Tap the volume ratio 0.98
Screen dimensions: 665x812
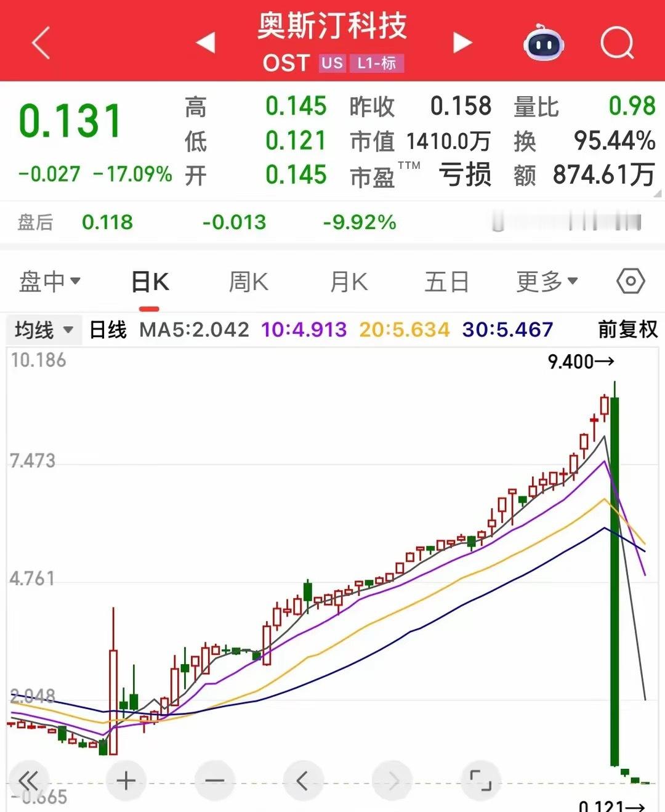point(632,106)
